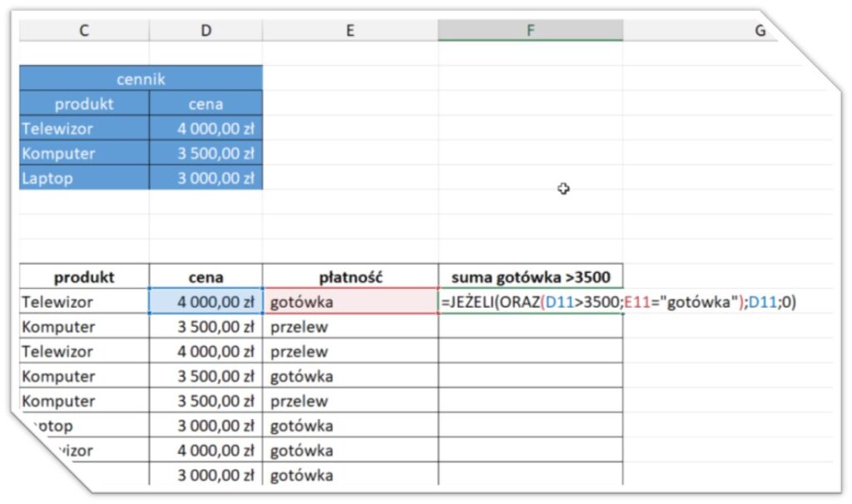Click the "suma gotówka >3500" header cell
Viewport: 852px width, 504px height.
click(x=530, y=277)
